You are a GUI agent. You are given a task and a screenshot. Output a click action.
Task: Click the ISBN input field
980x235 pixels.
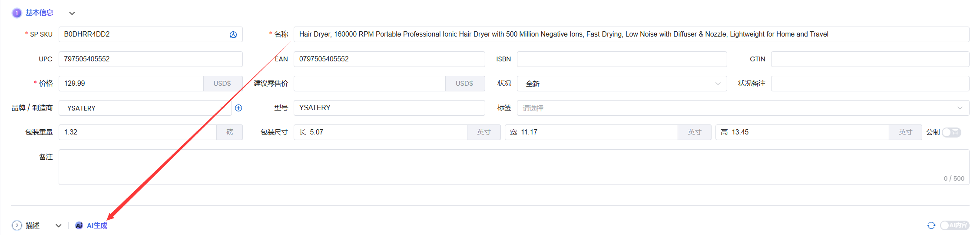tap(622, 59)
